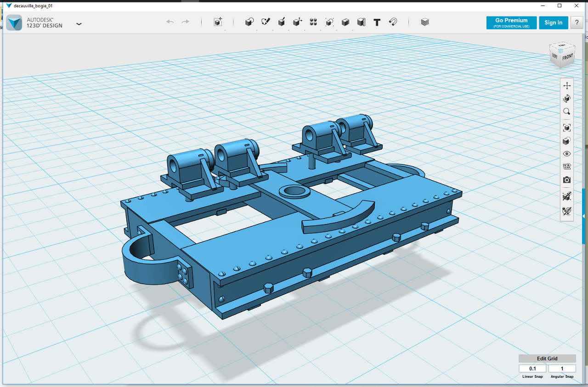The width and height of the screenshot is (588, 387).
Task: Open the Grouping tool menu
Action: (329, 22)
